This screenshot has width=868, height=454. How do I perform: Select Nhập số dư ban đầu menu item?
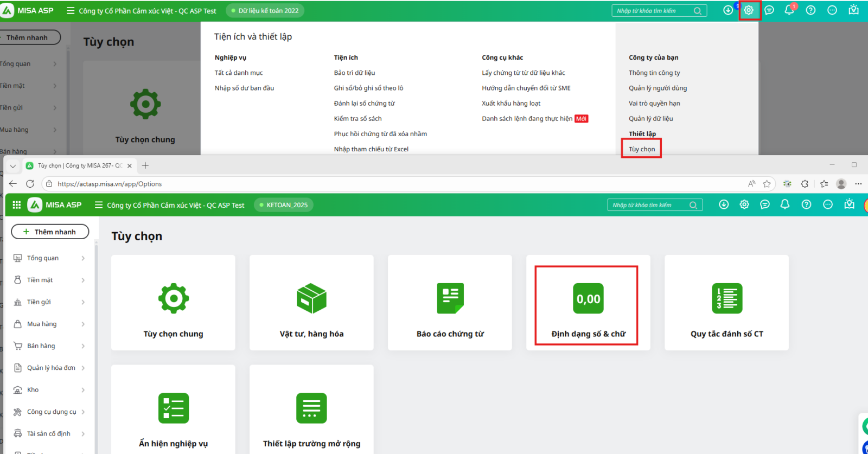pos(244,88)
